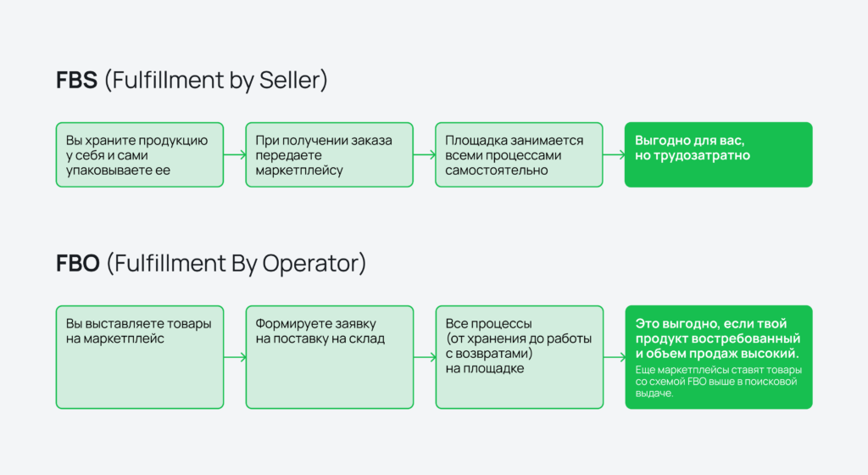The width and height of the screenshot is (868, 475).
Task: Select the "Все процессы (от хранения...)" box
Action: [x=519, y=357]
